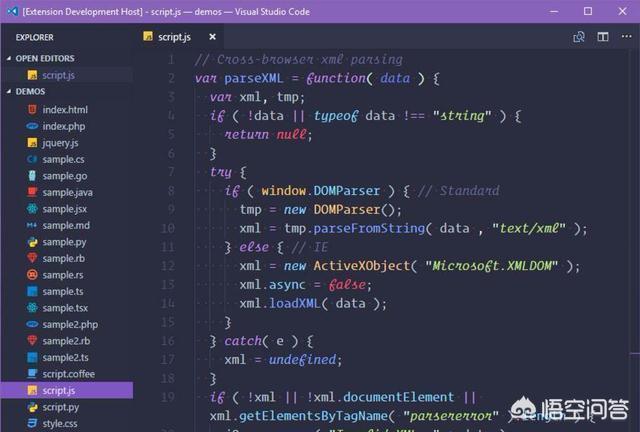The height and width of the screenshot is (432, 640).
Task: Click line number 19 in the gutter
Action: 167,397
